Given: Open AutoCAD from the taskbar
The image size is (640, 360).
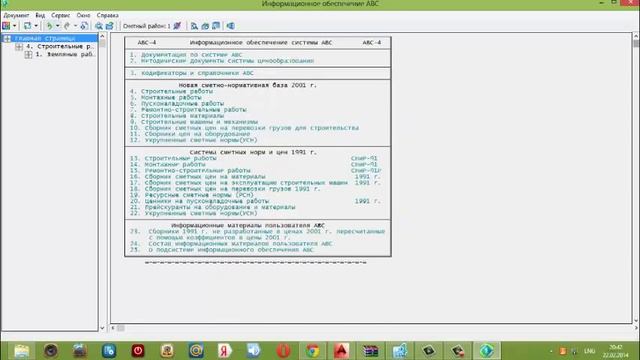Looking at the screenshot, I should [x=342, y=351].
